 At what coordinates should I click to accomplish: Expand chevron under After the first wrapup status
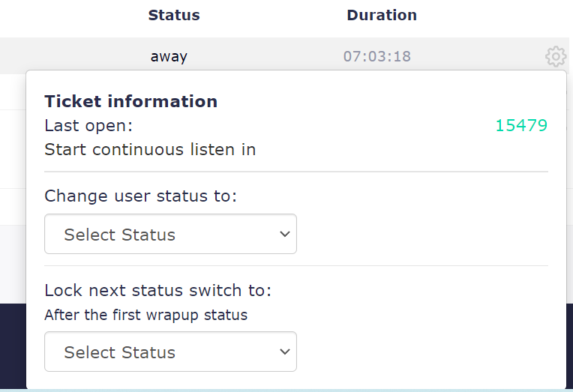tap(285, 352)
